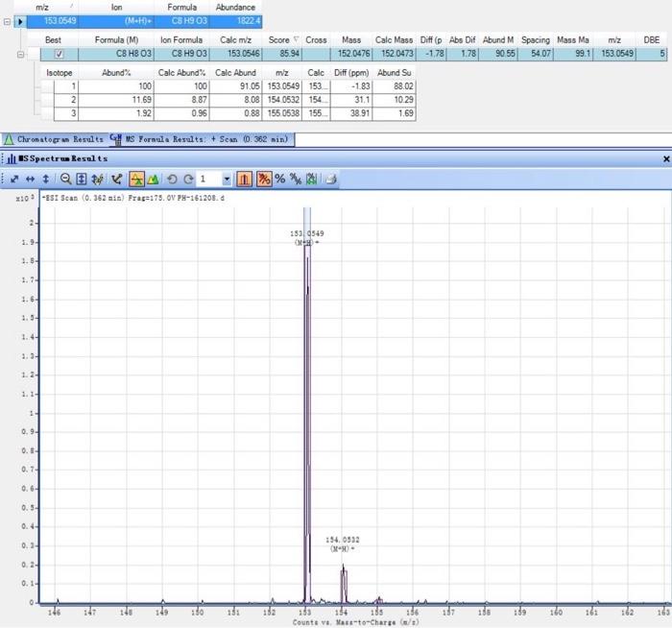Select isotope 2 m/z cell 154.0532
The image size is (672, 628).
point(282,100)
